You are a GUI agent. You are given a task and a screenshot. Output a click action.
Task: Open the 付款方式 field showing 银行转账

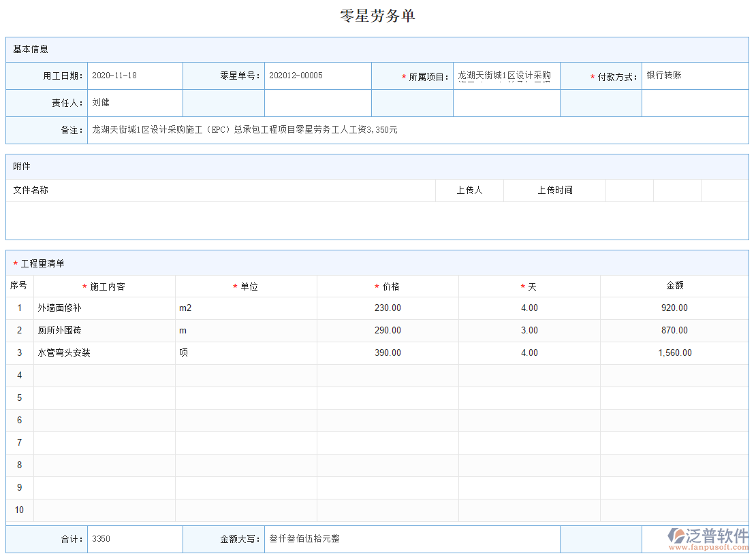(x=695, y=76)
